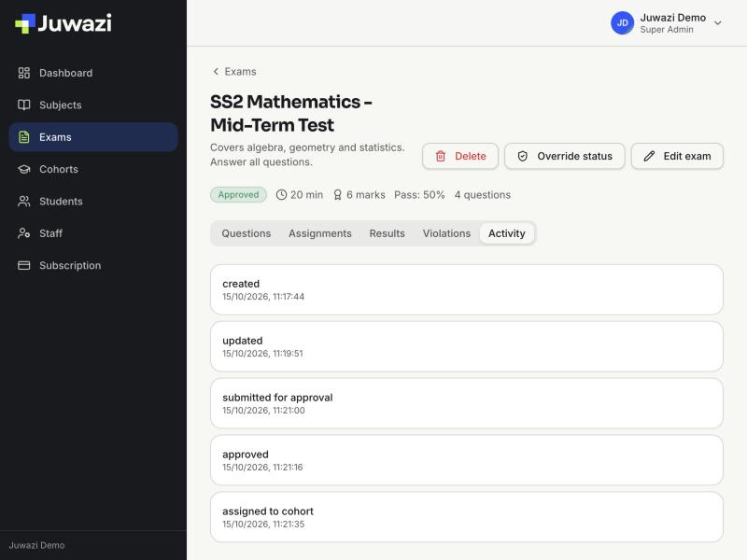Click the Subscription card icon
The height and width of the screenshot is (560, 747).
point(24,265)
